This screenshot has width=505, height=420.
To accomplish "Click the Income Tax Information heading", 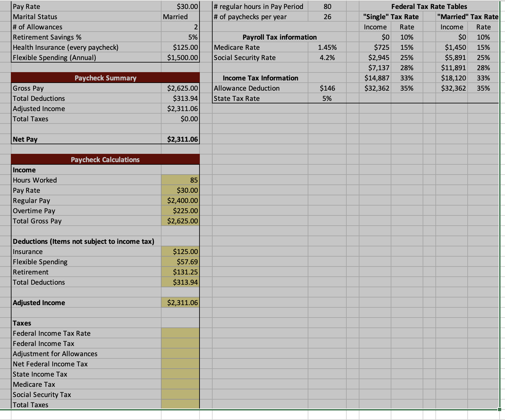I will tap(260, 78).
